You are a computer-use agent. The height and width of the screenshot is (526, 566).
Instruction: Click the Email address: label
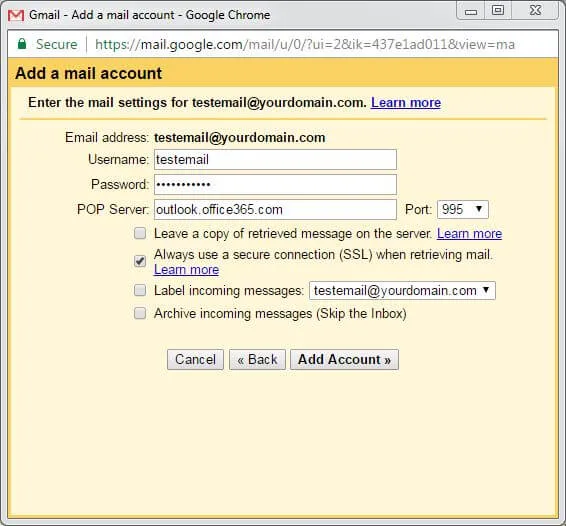click(107, 138)
